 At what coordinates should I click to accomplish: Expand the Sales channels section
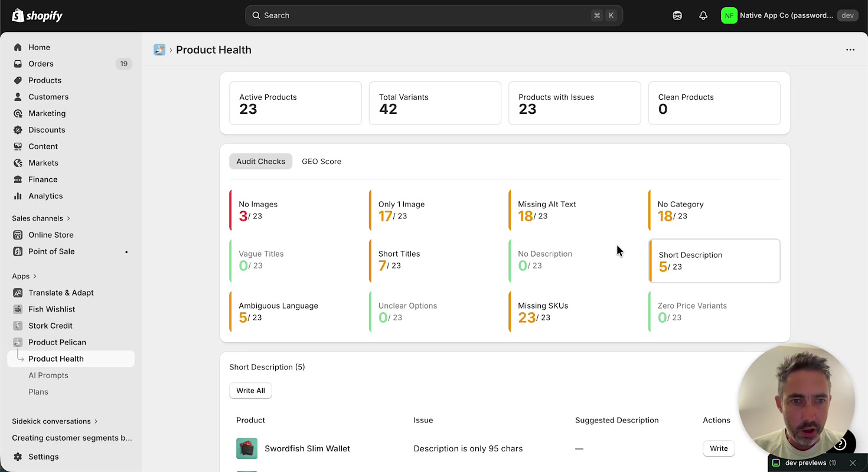point(68,218)
